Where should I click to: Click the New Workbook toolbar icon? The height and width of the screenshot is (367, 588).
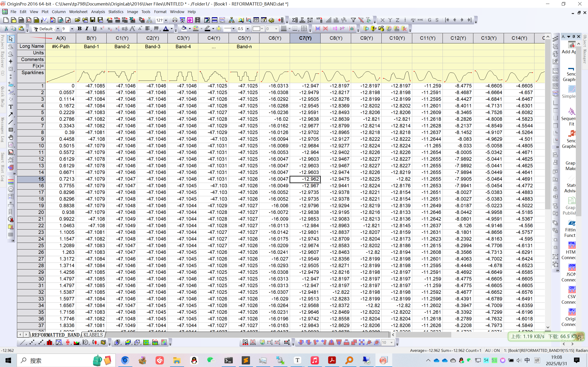[x=21, y=20]
